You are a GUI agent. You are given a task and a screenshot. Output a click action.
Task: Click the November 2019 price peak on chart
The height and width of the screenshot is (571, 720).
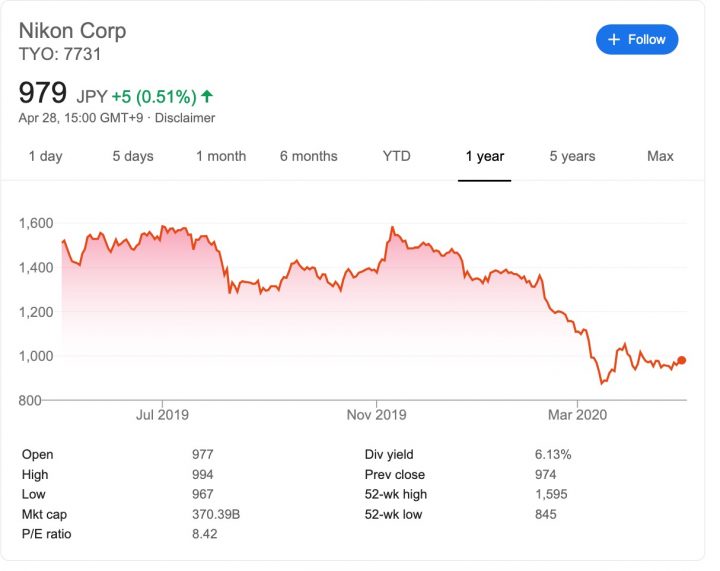click(393, 227)
